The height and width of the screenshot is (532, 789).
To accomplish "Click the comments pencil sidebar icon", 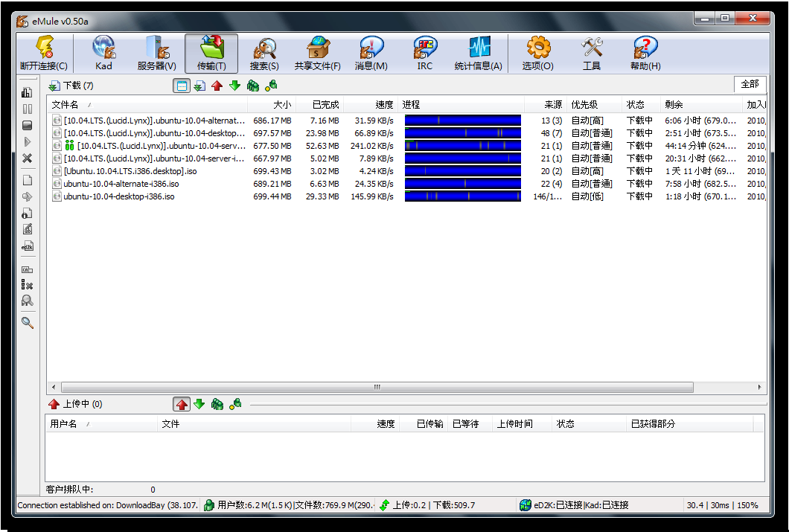I will pyautogui.click(x=28, y=229).
